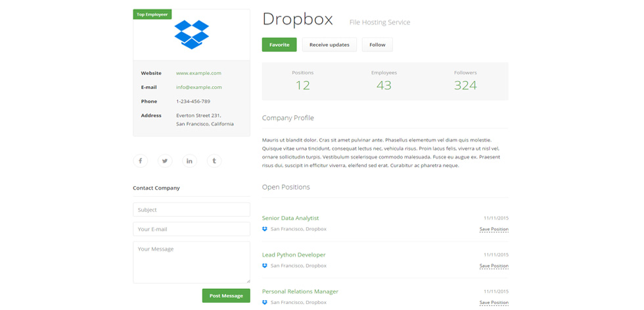The image size is (644, 310).
Task: Click Dropbox icon beside Senior Data Analytist
Action: [264, 229]
